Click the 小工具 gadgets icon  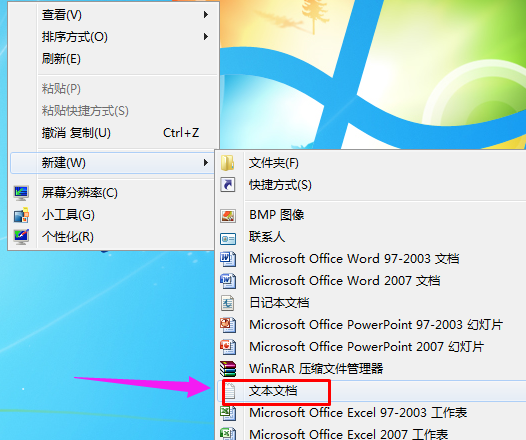(21, 215)
